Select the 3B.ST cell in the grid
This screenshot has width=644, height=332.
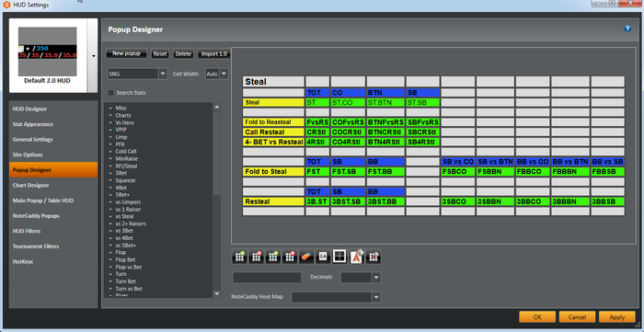[317, 201]
